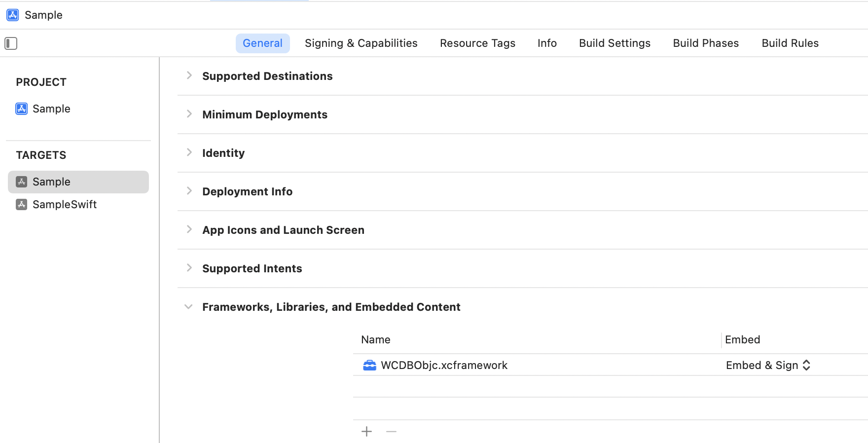Image resolution: width=868 pixels, height=443 pixels.
Task: Open the Signing & Capabilities tab
Action: click(361, 43)
